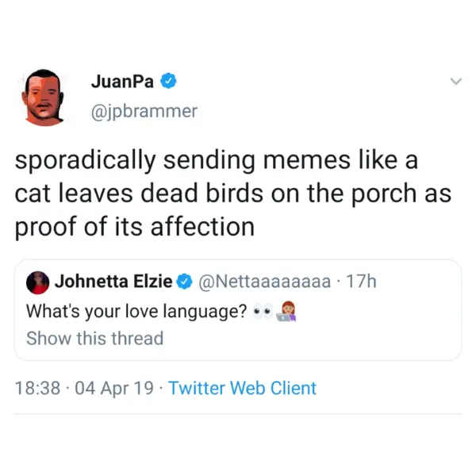The image size is (476, 476).
Task: Click Johnetta Elzie's small avatar
Action: tap(38, 282)
